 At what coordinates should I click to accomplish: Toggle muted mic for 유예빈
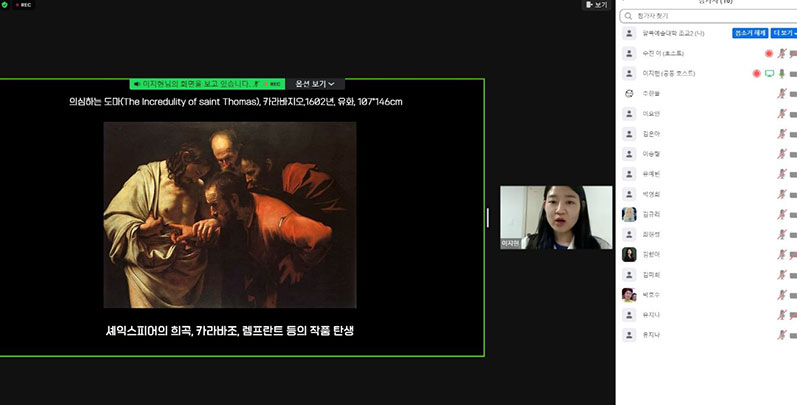click(x=782, y=174)
